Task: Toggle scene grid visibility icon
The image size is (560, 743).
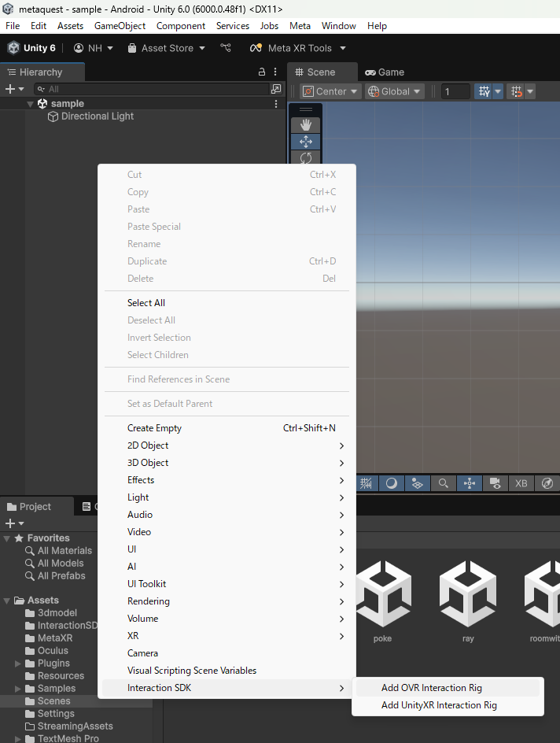Action: [x=366, y=483]
